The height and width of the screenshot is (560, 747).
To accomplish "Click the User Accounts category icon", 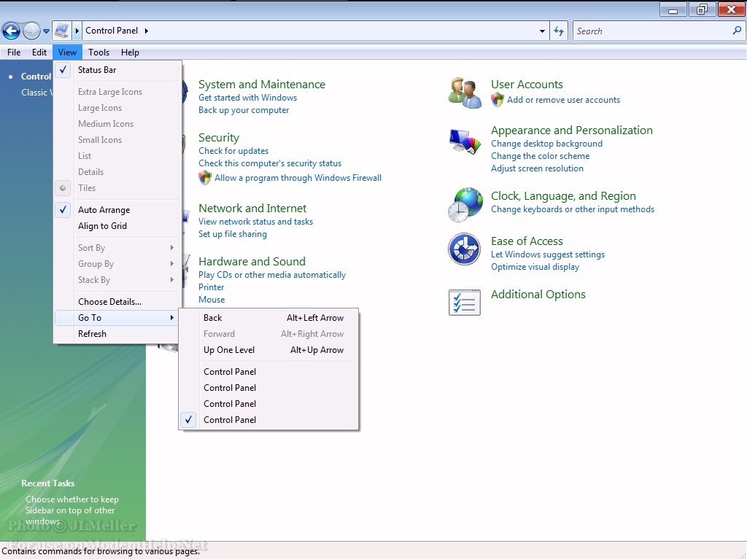I will tap(465, 93).
